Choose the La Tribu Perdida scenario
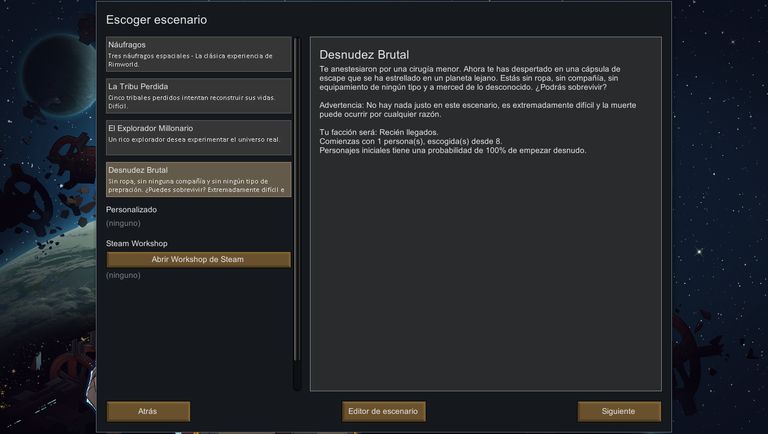 [x=198, y=96]
